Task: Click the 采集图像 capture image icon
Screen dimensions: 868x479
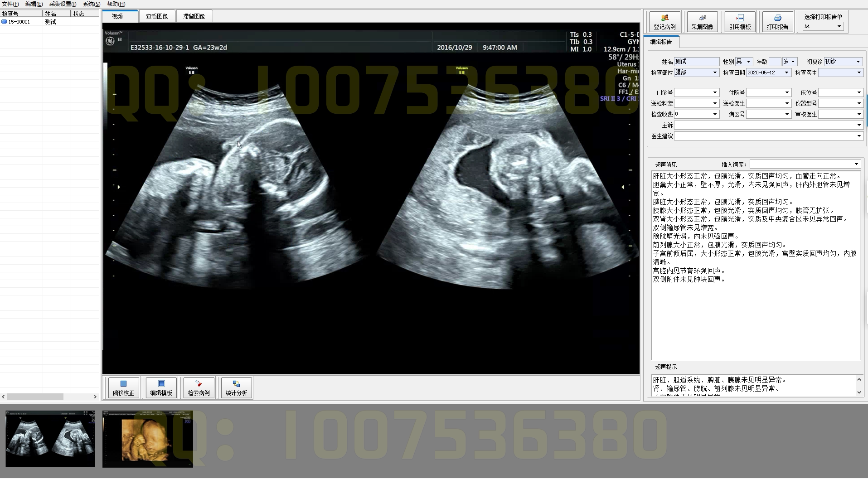Action: 702,21
